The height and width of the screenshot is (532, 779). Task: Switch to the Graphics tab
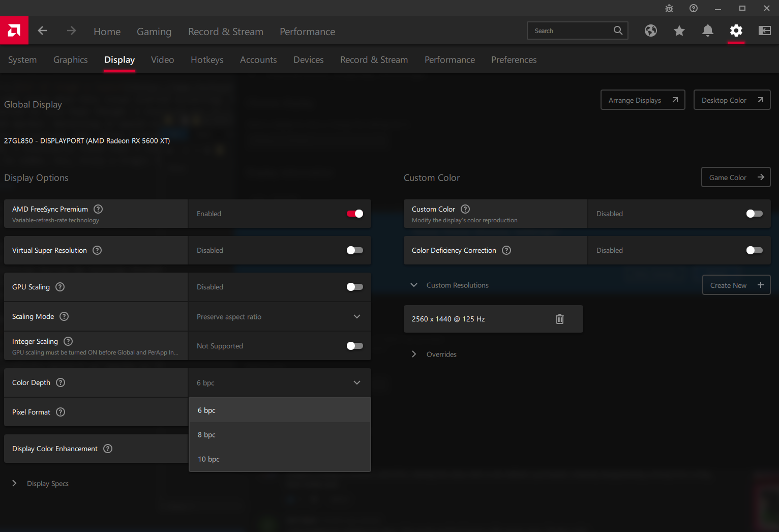(x=71, y=60)
